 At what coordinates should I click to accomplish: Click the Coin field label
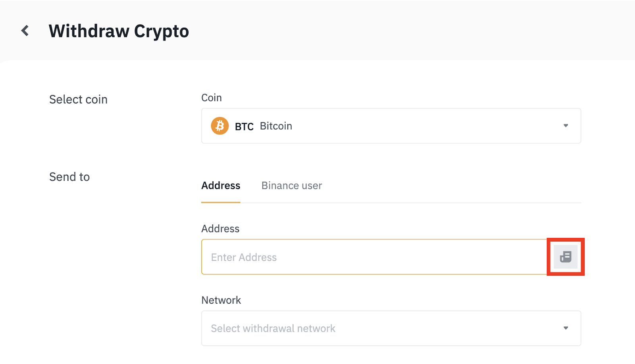point(212,98)
